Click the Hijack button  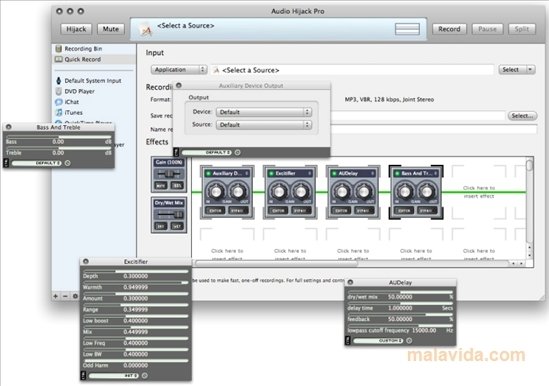point(76,29)
